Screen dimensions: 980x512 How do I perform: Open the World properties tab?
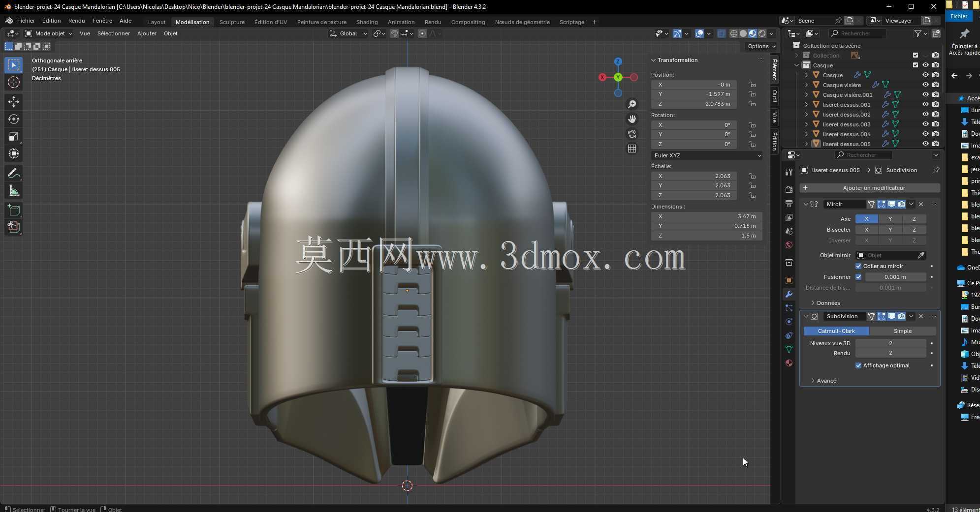789,245
